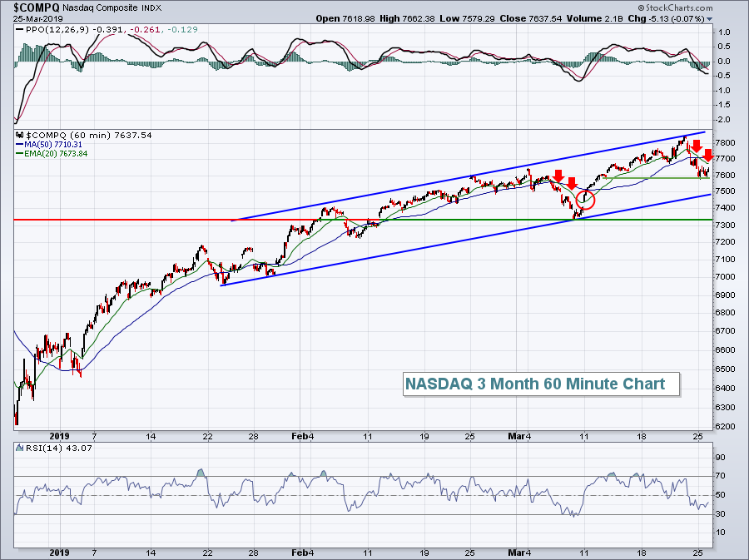Click the Feb 4 date label under price panel
749x560 pixels.
(x=303, y=436)
